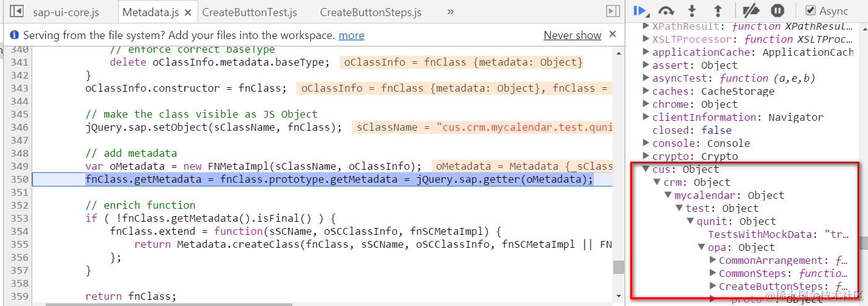868x306 pixels.
Task: Expand the CommonArrangement entry
Action: coord(713,260)
